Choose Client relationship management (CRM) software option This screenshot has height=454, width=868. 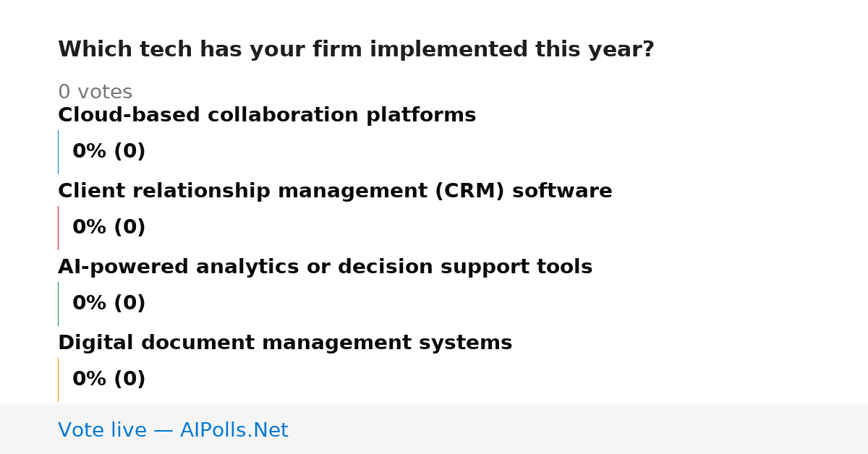point(335,192)
